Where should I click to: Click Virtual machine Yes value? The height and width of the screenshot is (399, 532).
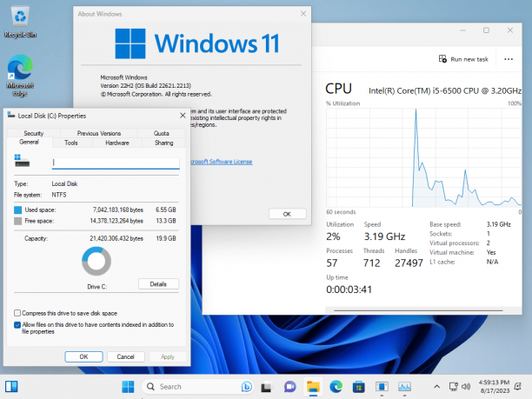[491, 252]
